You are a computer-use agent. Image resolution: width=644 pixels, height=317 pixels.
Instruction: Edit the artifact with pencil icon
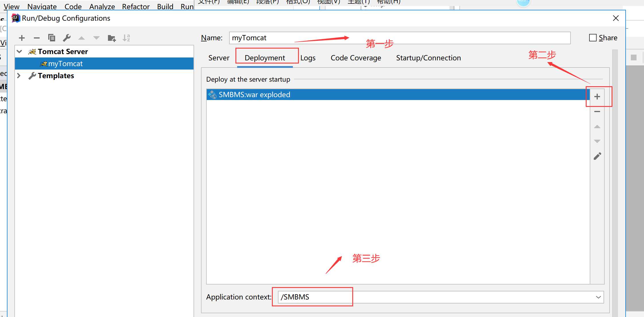[597, 156]
